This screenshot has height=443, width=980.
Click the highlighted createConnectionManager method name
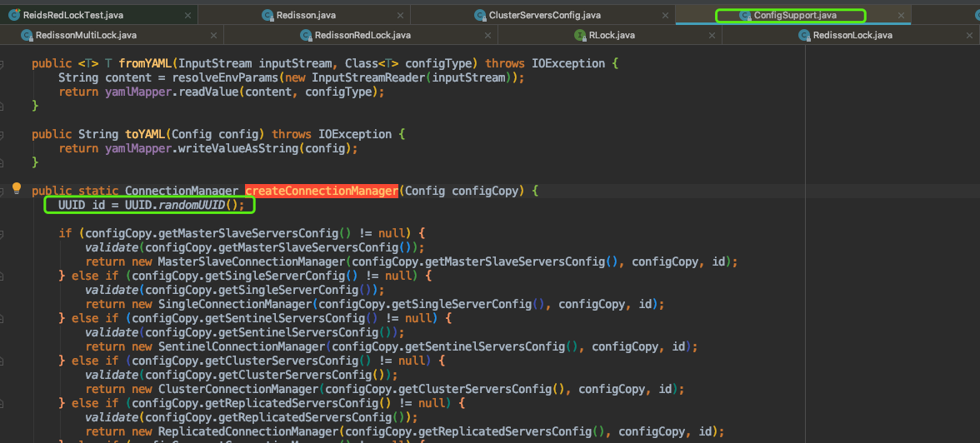[x=321, y=191]
